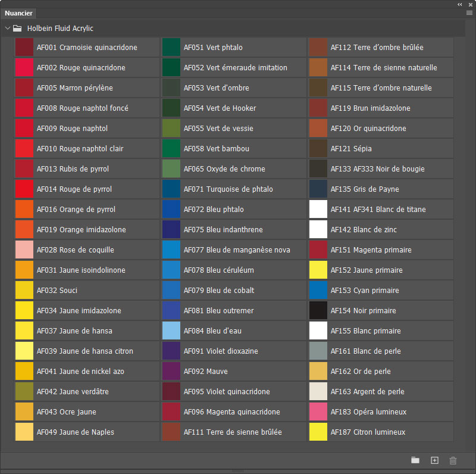Click the panel resize grip at bottom
This screenshot has width=476, height=474.
pos(238,471)
